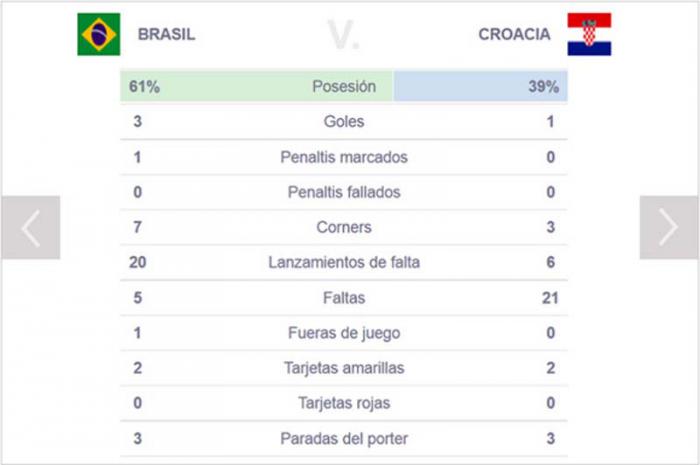Select the Penaltis marcados row

pyautogui.click(x=344, y=157)
